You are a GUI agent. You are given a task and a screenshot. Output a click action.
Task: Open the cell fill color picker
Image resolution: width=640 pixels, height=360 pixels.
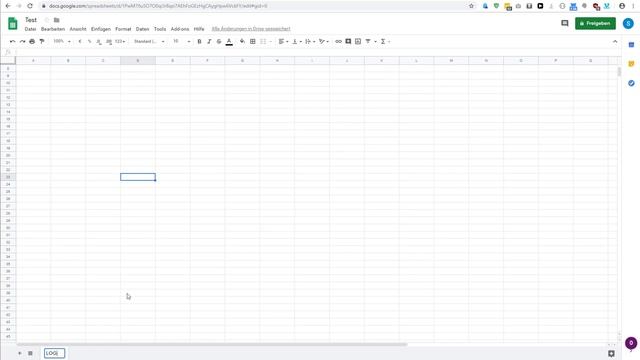click(x=242, y=41)
